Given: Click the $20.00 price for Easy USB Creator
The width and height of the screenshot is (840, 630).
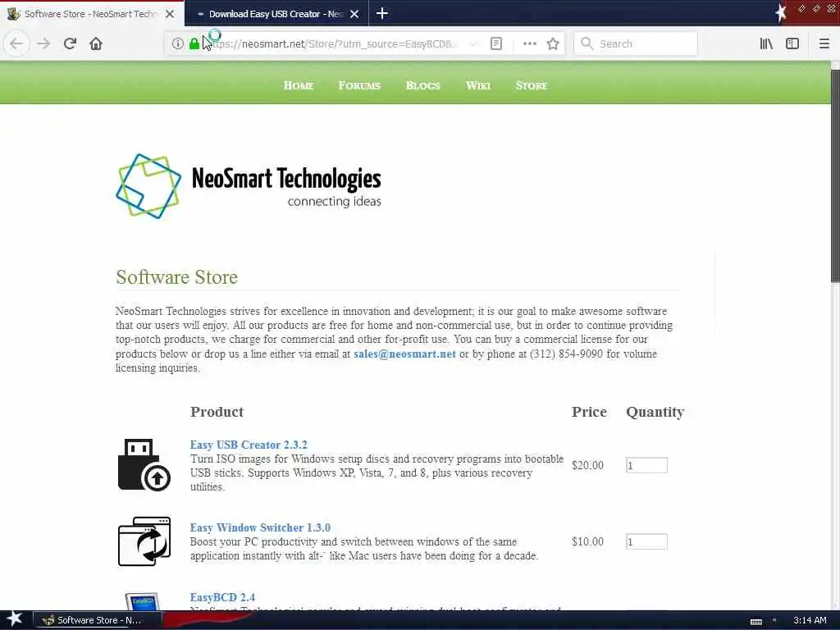Looking at the screenshot, I should point(587,465).
